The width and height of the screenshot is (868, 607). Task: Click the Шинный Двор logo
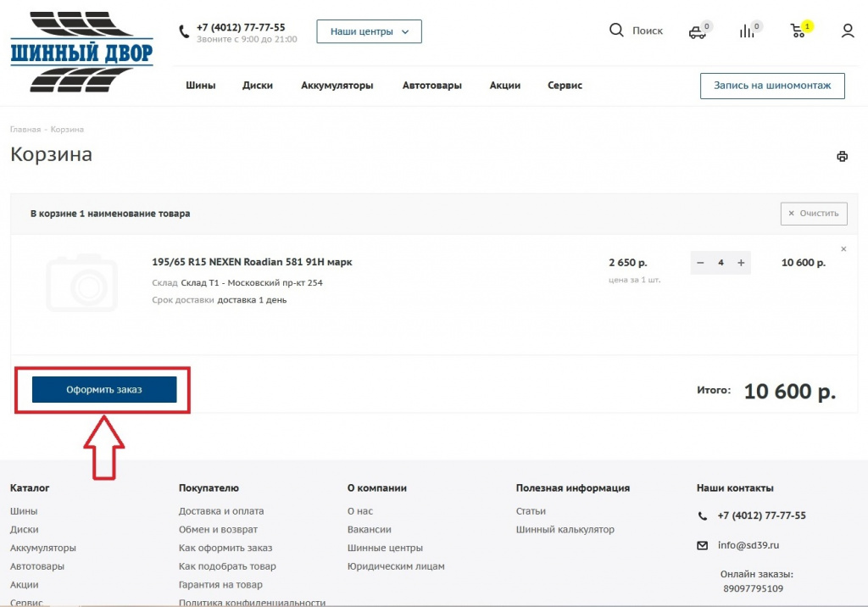[x=81, y=53]
